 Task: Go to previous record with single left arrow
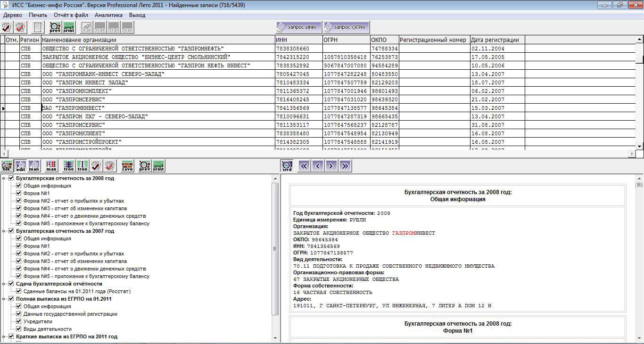tap(318, 166)
